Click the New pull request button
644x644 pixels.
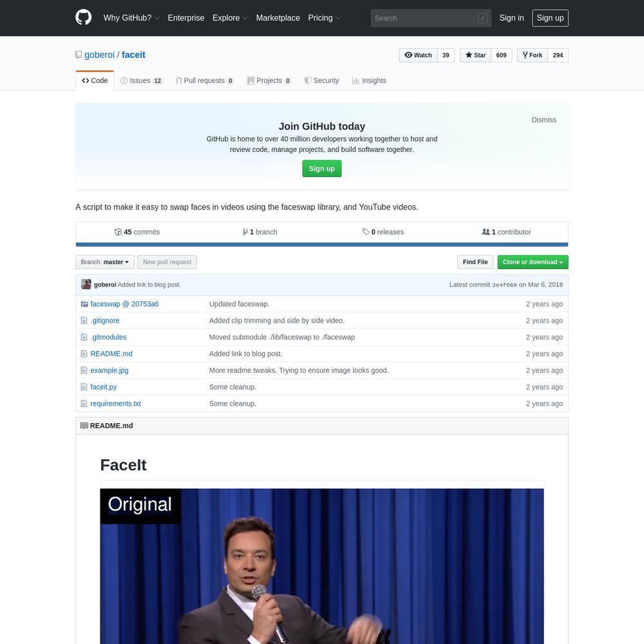tap(167, 262)
